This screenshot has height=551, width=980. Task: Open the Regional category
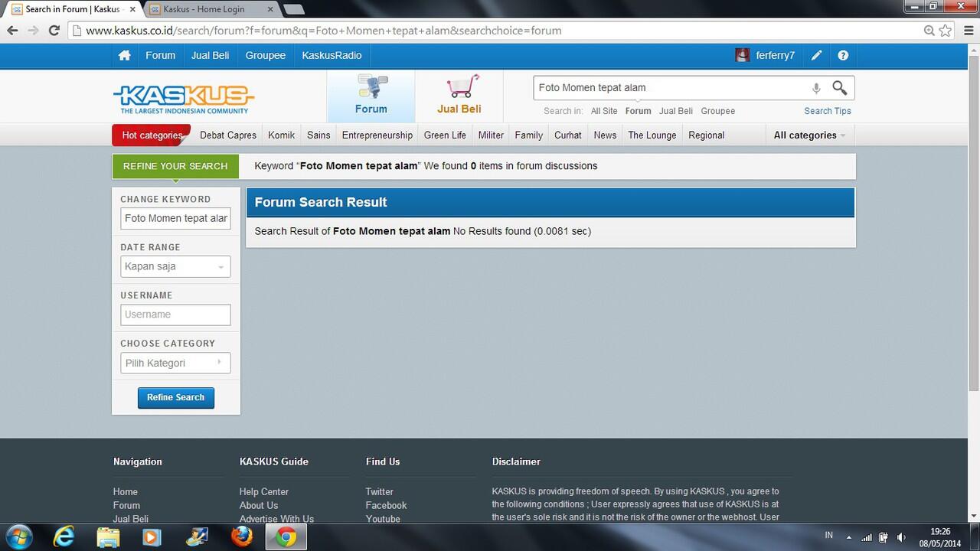tap(706, 135)
